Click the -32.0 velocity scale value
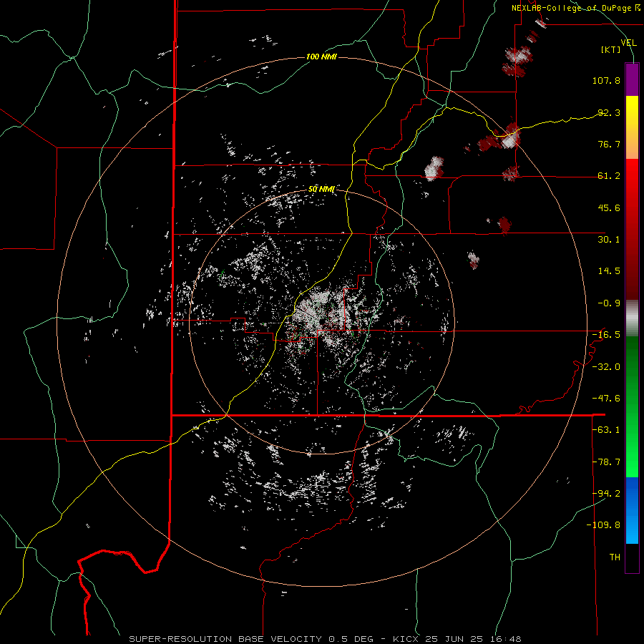This screenshot has width=644, height=644. [x=606, y=367]
